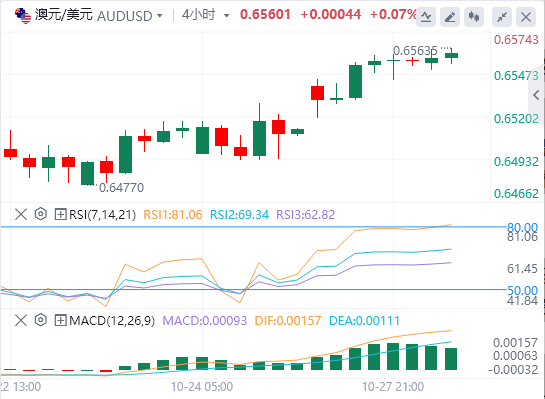Click the low price label 0.64770
Viewport: 545px width, 399px height.
pos(121,188)
